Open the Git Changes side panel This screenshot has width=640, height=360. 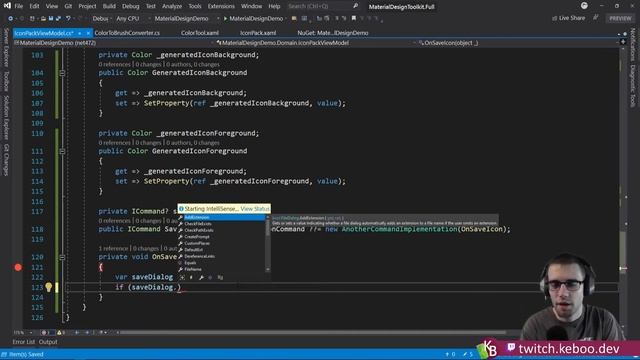pyautogui.click(x=6, y=160)
